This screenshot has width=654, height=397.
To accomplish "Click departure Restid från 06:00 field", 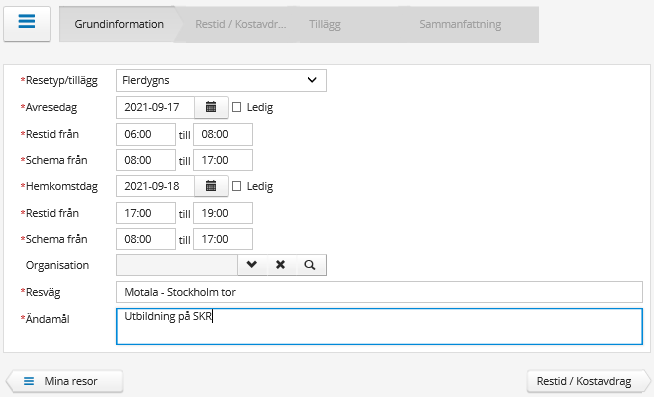I will click(x=146, y=134).
